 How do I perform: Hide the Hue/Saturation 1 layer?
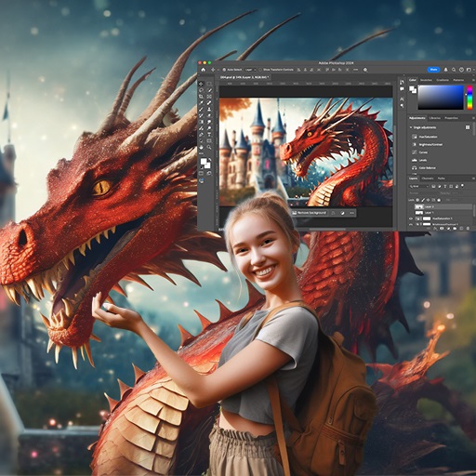pos(411,218)
